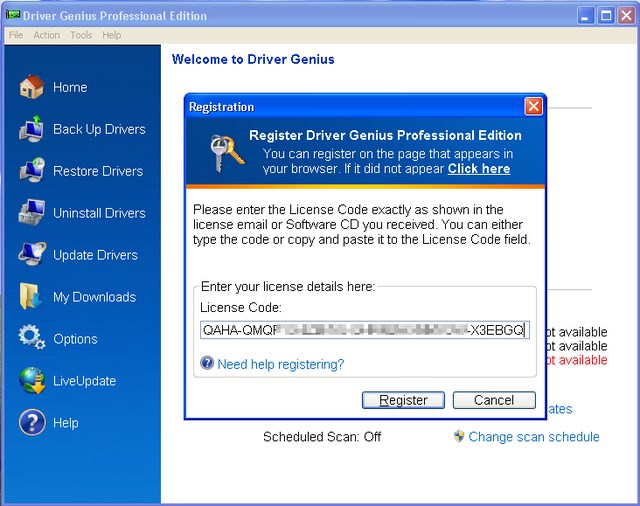Click the shield icon next to Change scan schedule
640x506 pixels.
click(x=459, y=436)
